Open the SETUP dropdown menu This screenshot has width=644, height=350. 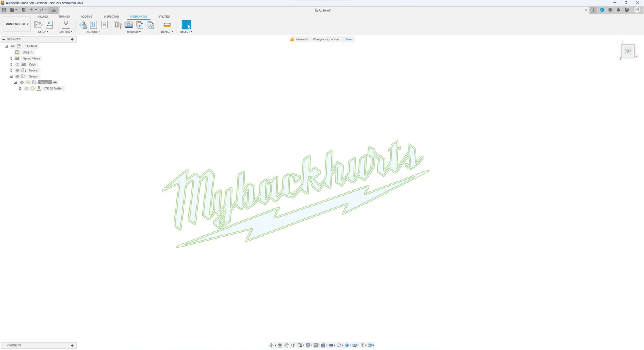43,32
